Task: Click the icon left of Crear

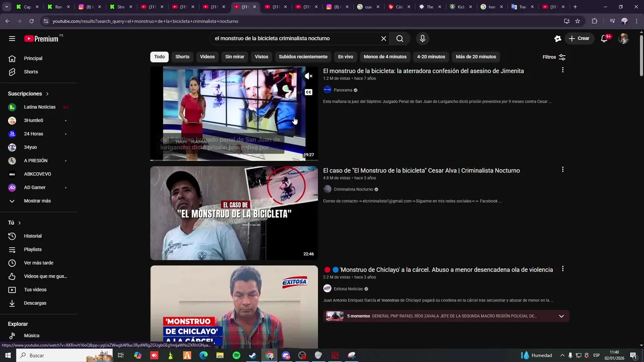Action: click(557, 38)
